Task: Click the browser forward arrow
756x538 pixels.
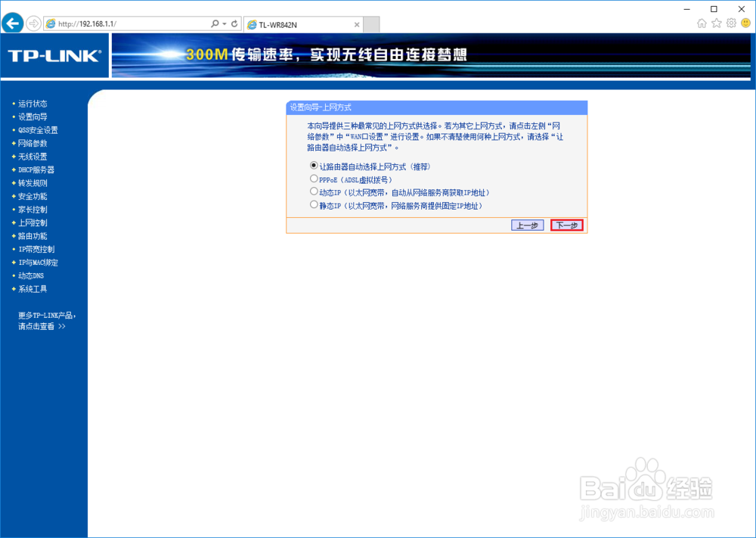Action: 33,23
